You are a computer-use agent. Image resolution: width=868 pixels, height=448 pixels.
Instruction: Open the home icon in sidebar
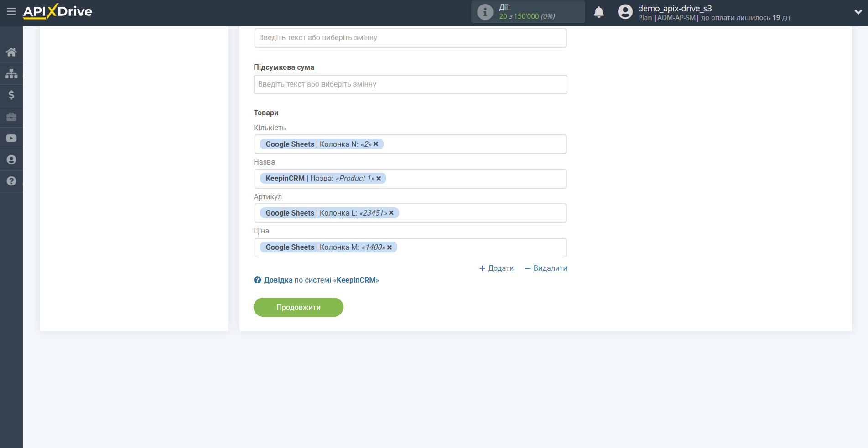pyautogui.click(x=11, y=52)
